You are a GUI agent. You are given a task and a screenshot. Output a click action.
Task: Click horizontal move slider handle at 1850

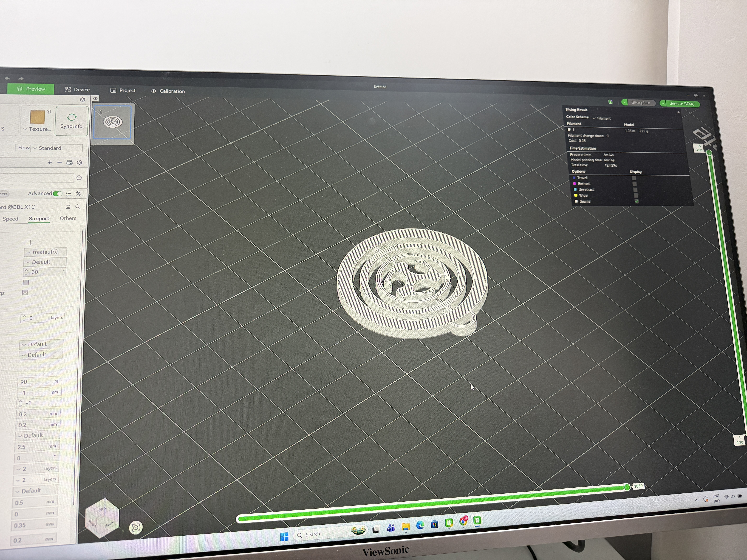point(627,487)
